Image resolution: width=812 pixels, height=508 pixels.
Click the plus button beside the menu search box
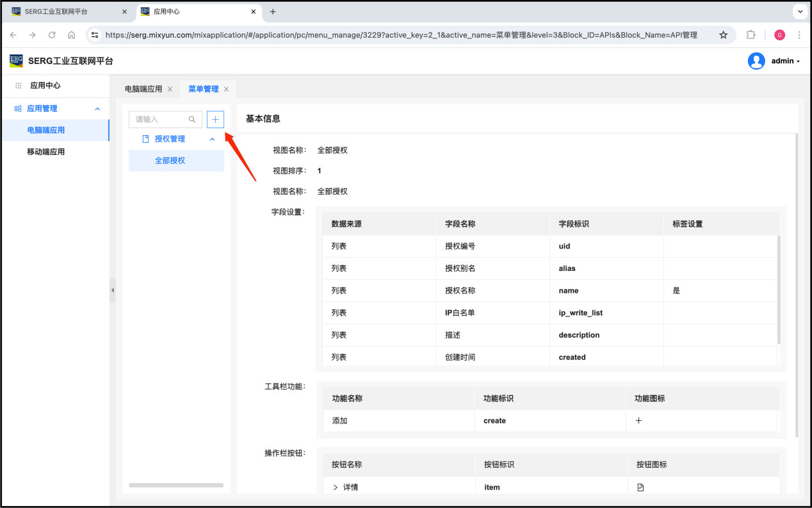[215, 120]
